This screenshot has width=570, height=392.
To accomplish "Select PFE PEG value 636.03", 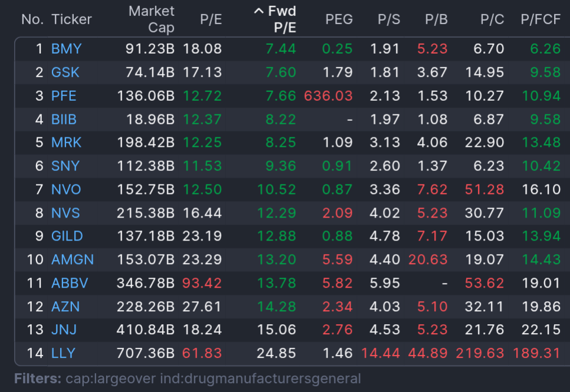I will coord(328,96).
